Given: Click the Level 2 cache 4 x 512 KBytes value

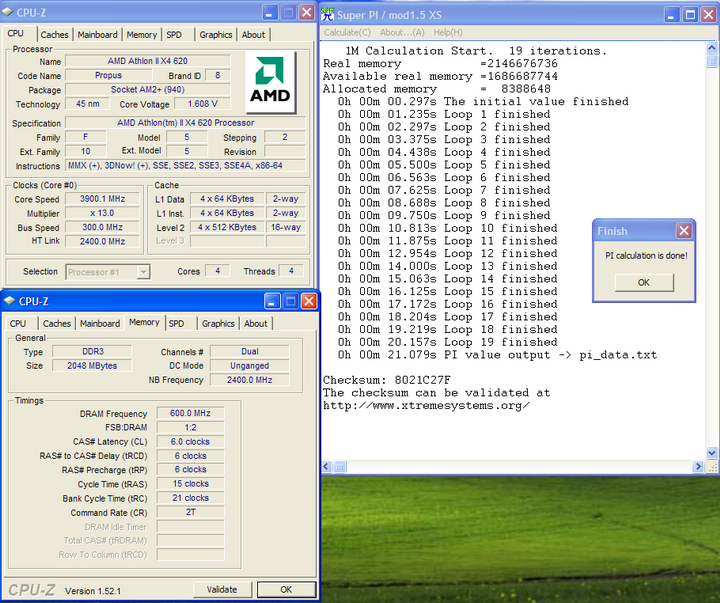Looking at the screenshot, I should (227, 227).
